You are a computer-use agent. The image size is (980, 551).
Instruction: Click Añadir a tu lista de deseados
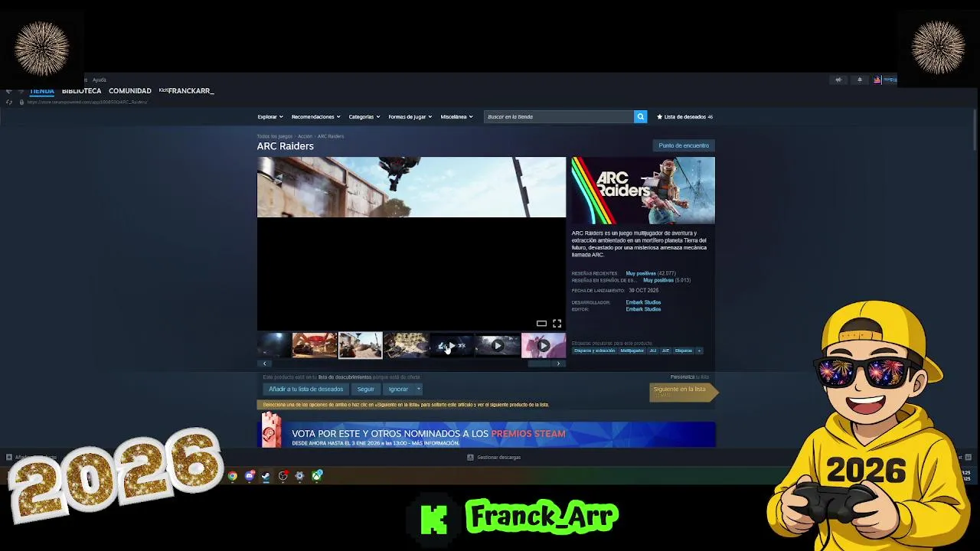coord(305,389)
